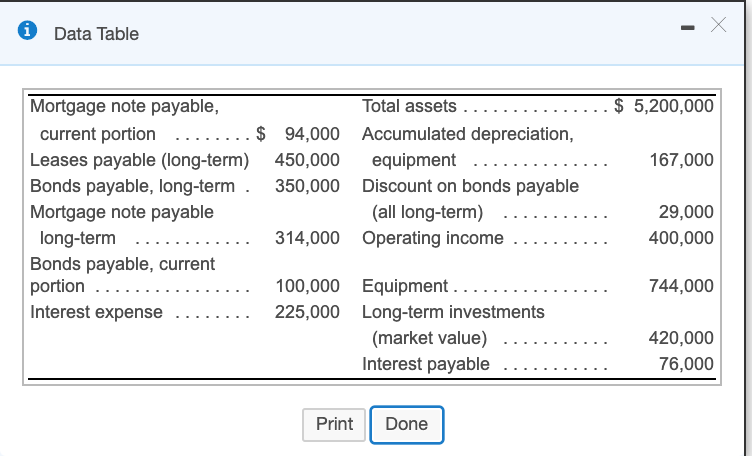This screenshot has height=456, width=752.
Task: Select 'Bonds payable, long-term' label
Action: [132, 186]
